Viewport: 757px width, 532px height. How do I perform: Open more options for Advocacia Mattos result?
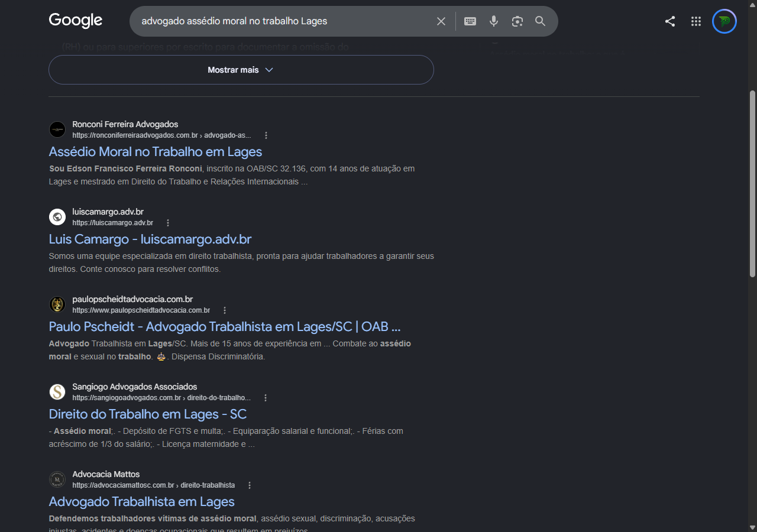(x=250, y=485)
